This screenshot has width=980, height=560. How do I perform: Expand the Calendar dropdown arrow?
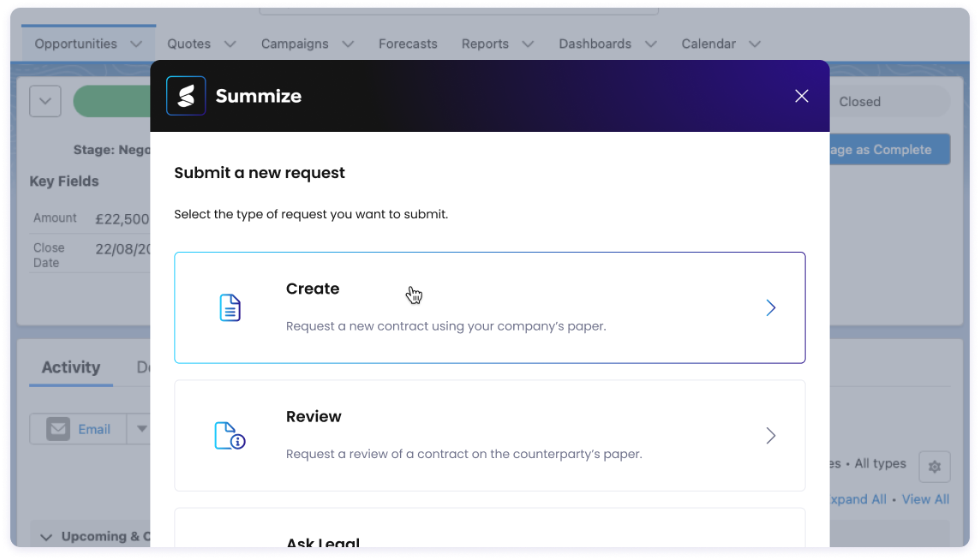tap(755, 44)
